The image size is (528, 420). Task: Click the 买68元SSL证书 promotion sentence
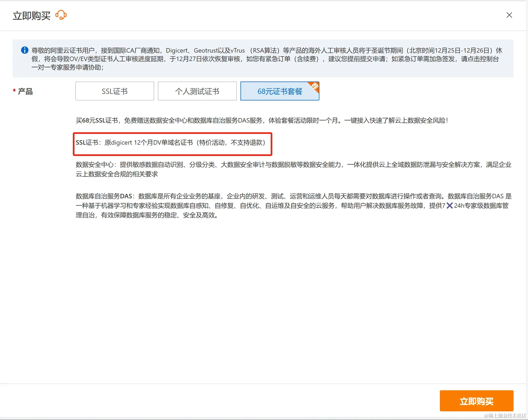262,120
